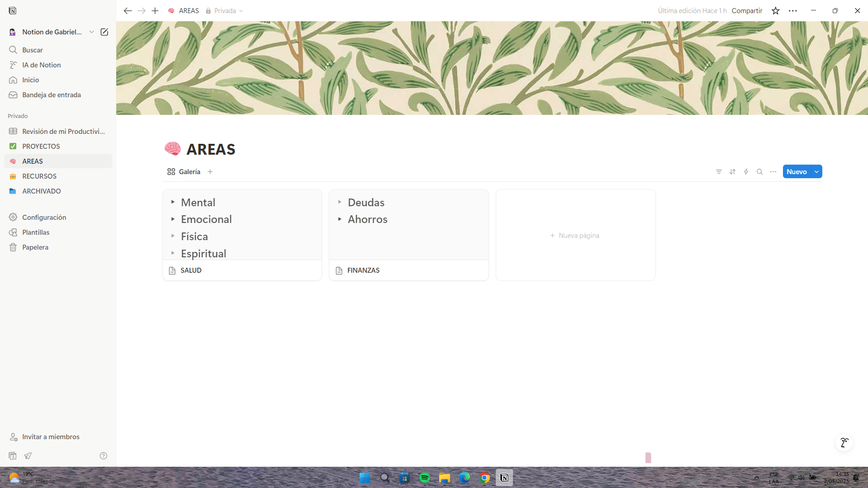Open Notion AI floating assistant button
The image size is (868, 488).
tap(844, 443)
